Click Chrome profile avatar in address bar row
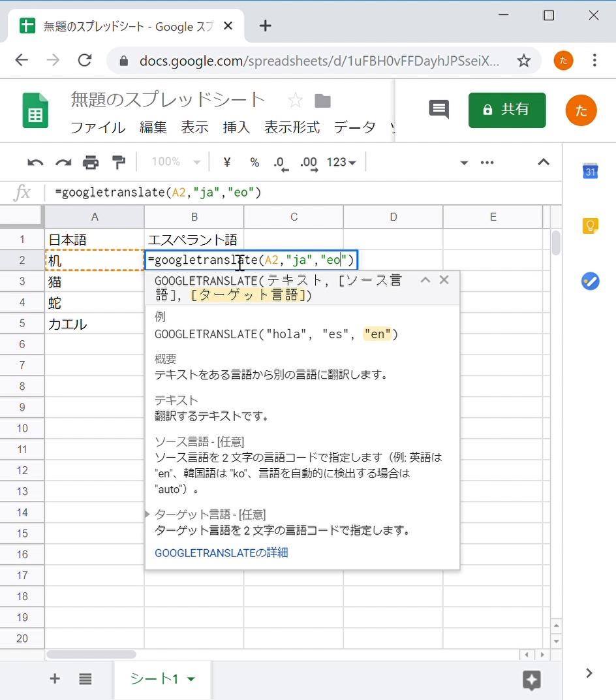 pos(563,60)
